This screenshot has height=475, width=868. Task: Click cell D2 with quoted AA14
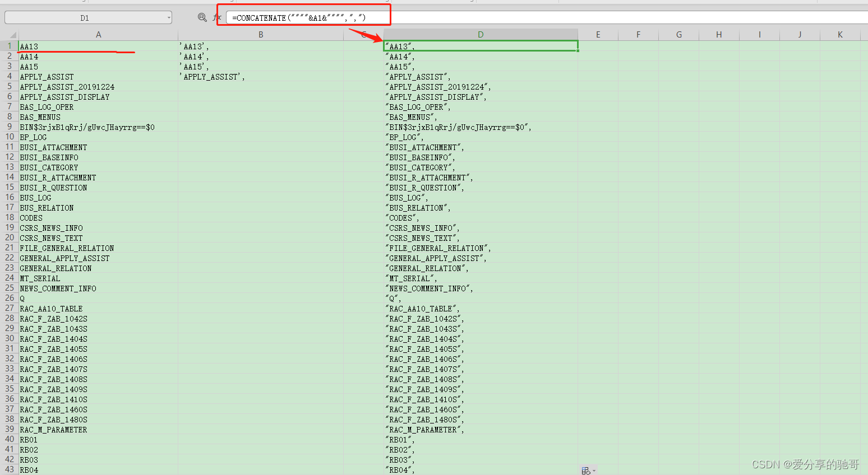point(481,57)
